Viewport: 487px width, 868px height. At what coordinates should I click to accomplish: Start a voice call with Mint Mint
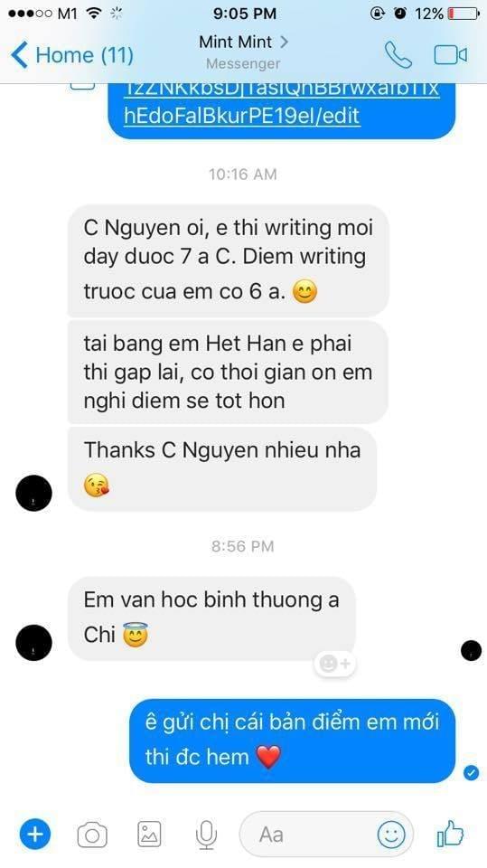398,55
